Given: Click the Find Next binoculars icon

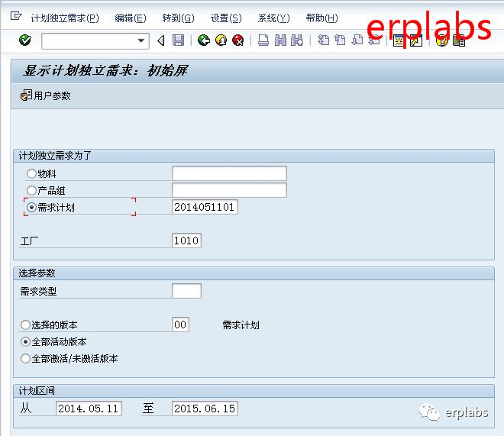Looking at the screenshot, I should tap(297, 40).
